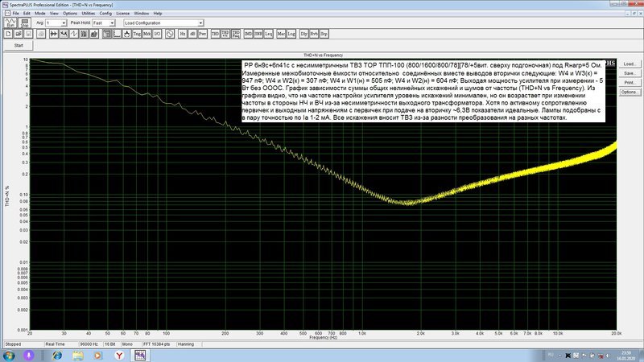The image size is (644, 362).
Task: Open the File menu
Action: [15, 13]
